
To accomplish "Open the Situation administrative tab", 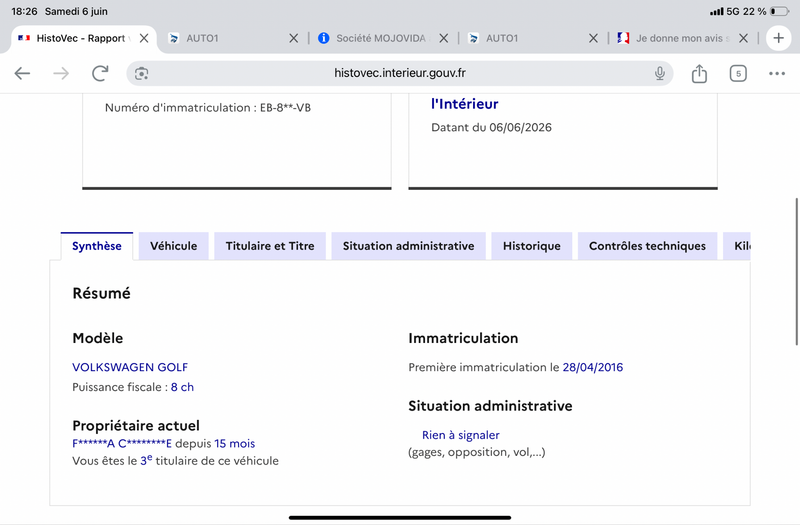I will click(408, 246).
